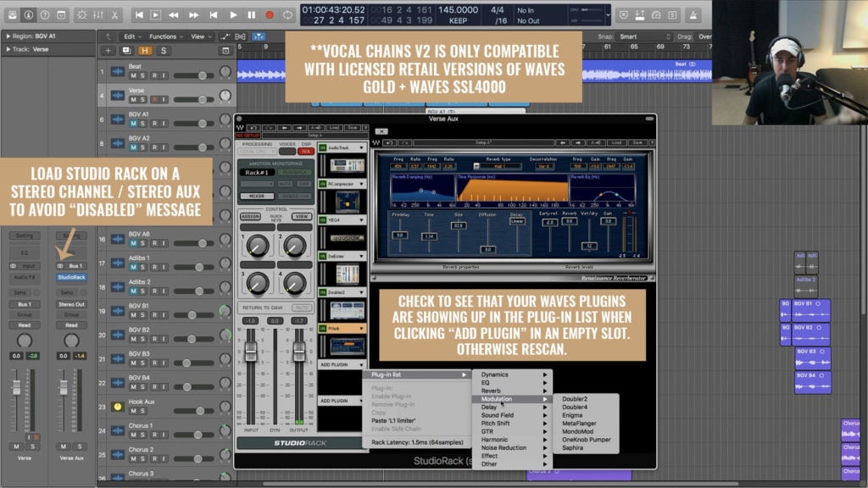Click the Duplicate Track icon
Screen dimensions: 868x488
tap(126, 51)
